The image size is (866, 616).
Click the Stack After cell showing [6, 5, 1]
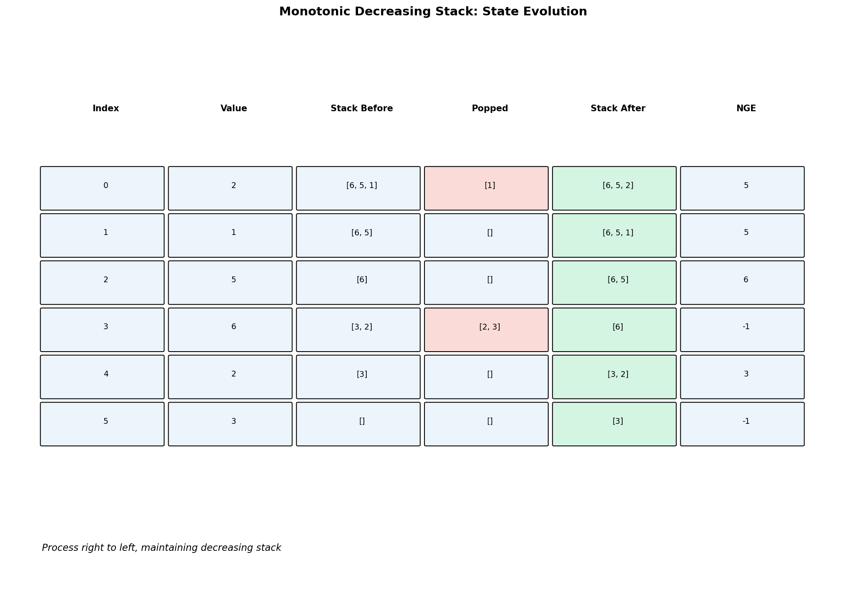click(614, 236)
